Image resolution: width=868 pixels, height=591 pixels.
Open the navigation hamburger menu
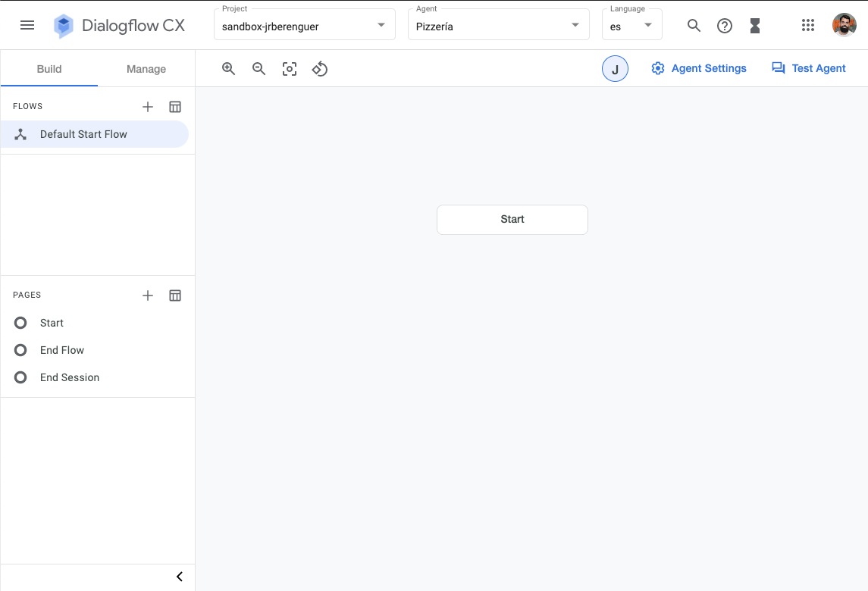click(x=27, y=24)
